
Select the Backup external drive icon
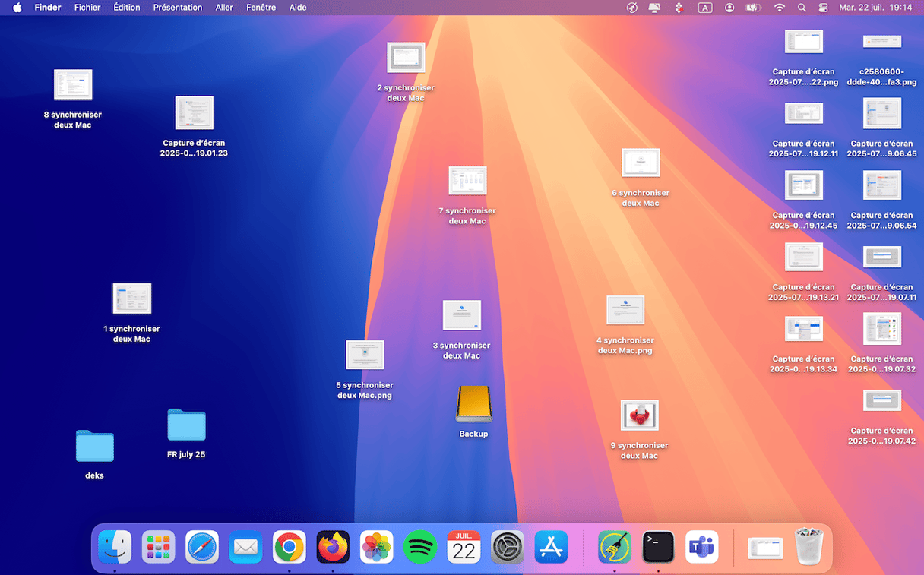pyautogui.click(x=473, y=404)
